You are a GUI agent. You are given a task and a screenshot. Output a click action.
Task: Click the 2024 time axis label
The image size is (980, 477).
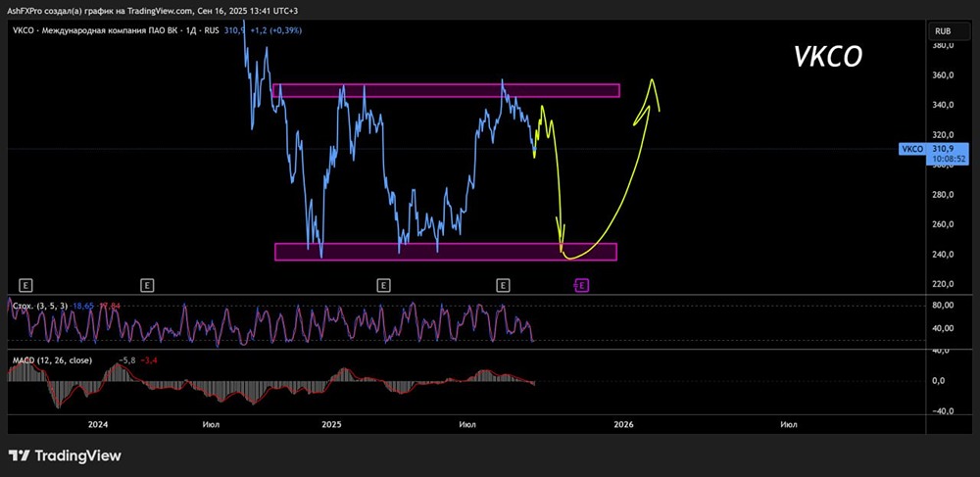pyautogui.click(x=97, y=424)
